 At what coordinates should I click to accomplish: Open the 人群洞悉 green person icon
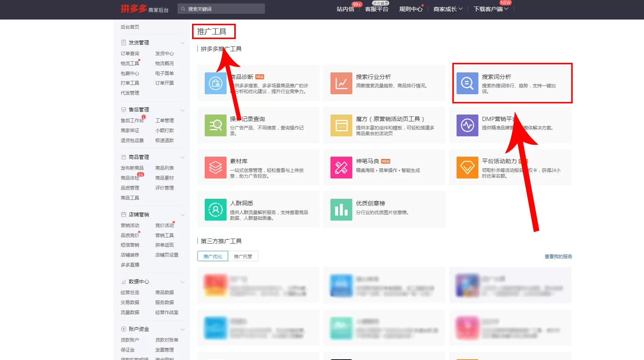215,209
